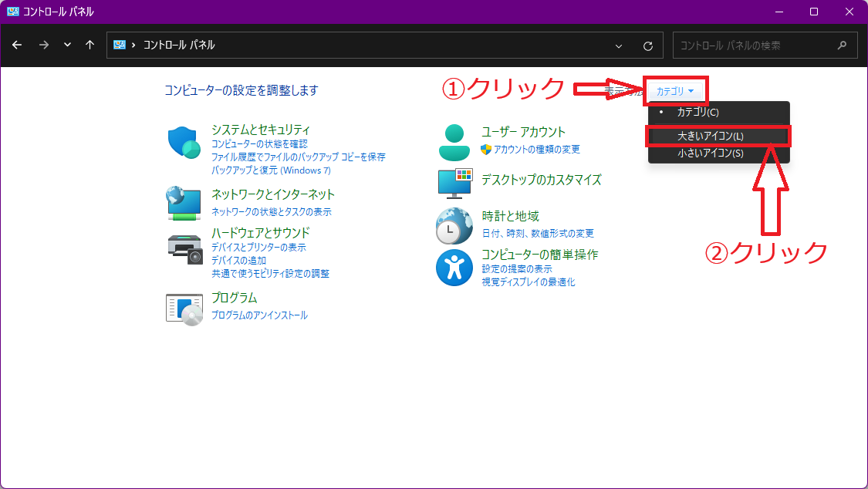This screenshot has height=489, width=868.
Task: Expand the address bar history dropdown chevron
Action: 618,46
